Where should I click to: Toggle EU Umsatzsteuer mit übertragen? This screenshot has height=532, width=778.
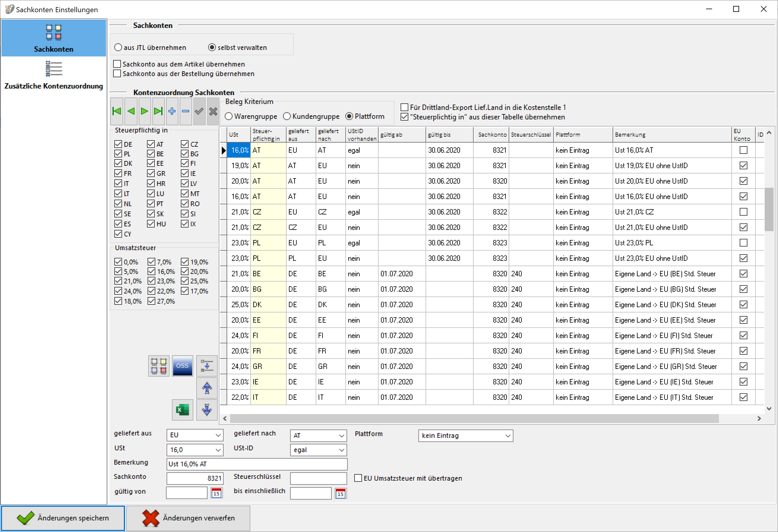tap(358, 478)
